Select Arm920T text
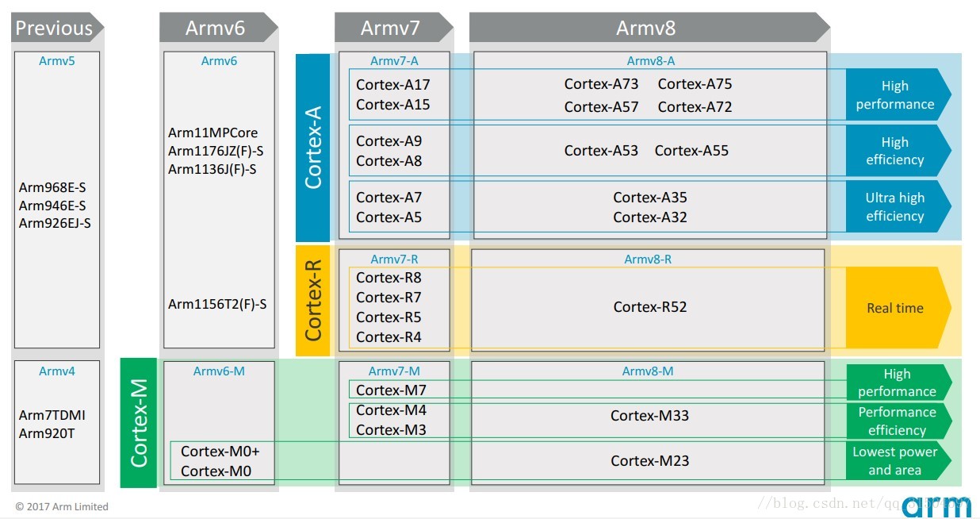The image size is (980, 519). click(47, 433)
